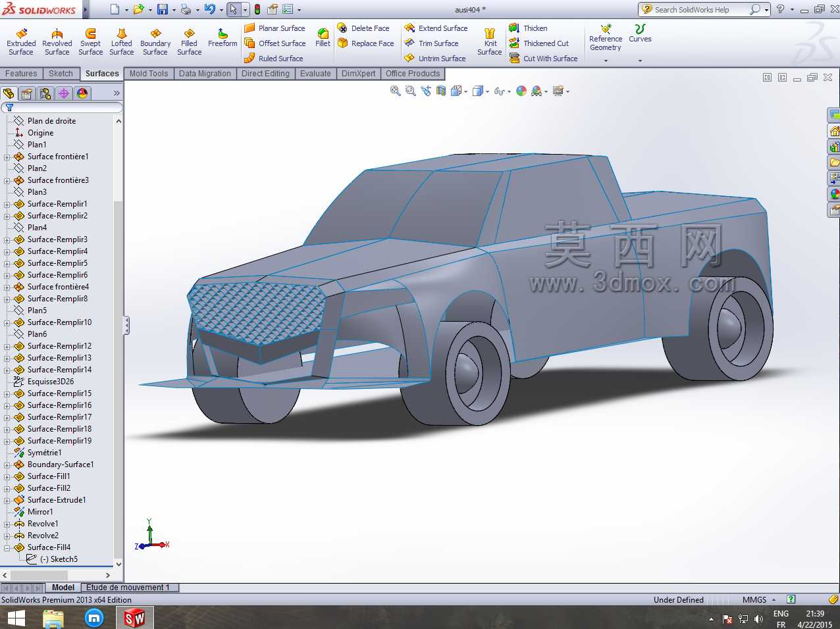
Task: Collapse the Surface-Fill4 tree node
Action: tap(7, 547)
